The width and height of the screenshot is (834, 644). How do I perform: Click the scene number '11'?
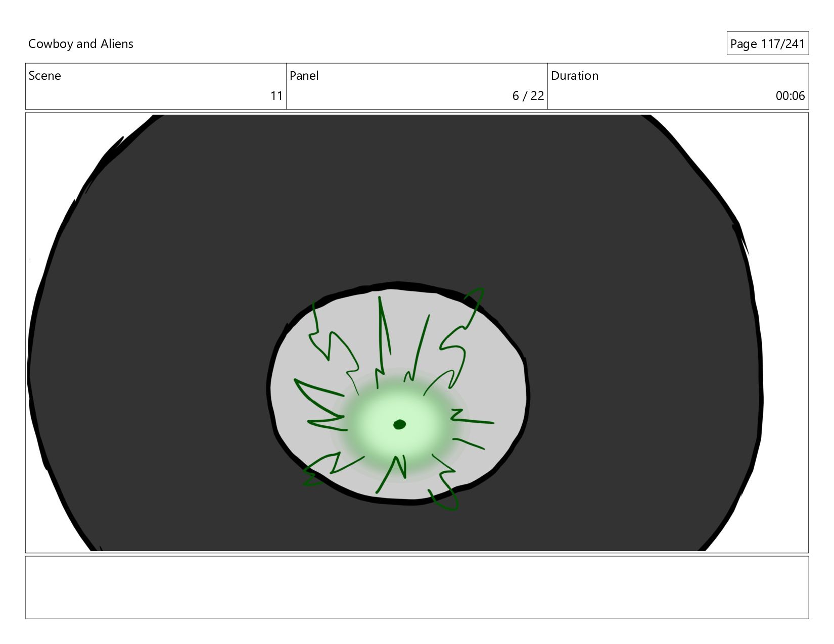click(276, 96)
